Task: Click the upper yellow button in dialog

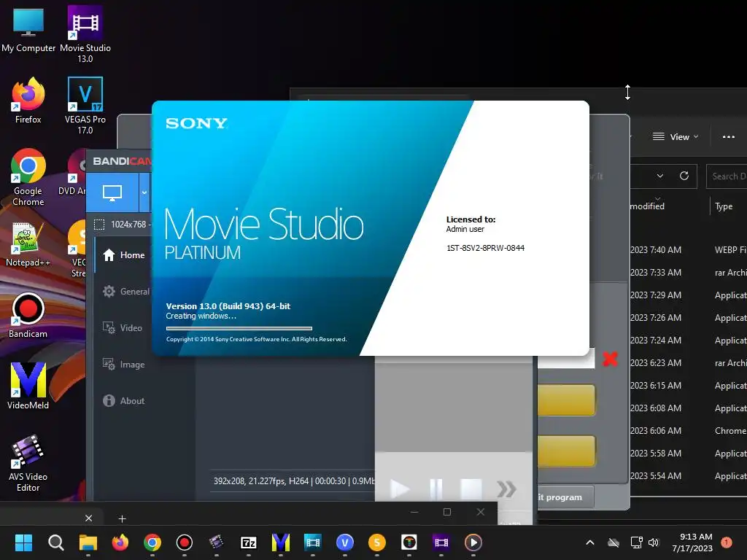Action: pyautogui.click(x=566, y=400)
